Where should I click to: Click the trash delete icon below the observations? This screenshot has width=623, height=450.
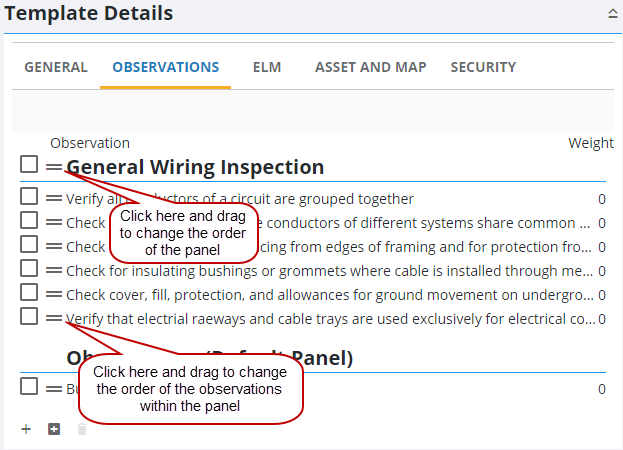tap(82, 429)
